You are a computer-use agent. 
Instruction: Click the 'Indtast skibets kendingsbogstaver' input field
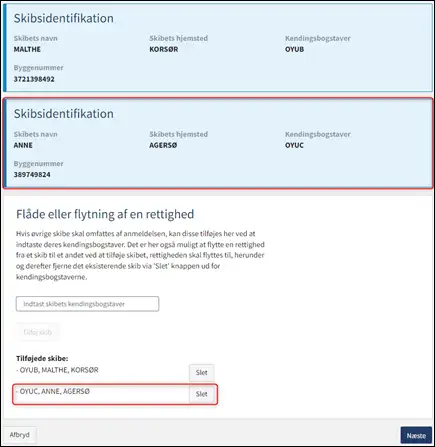[x=87, y=304]
